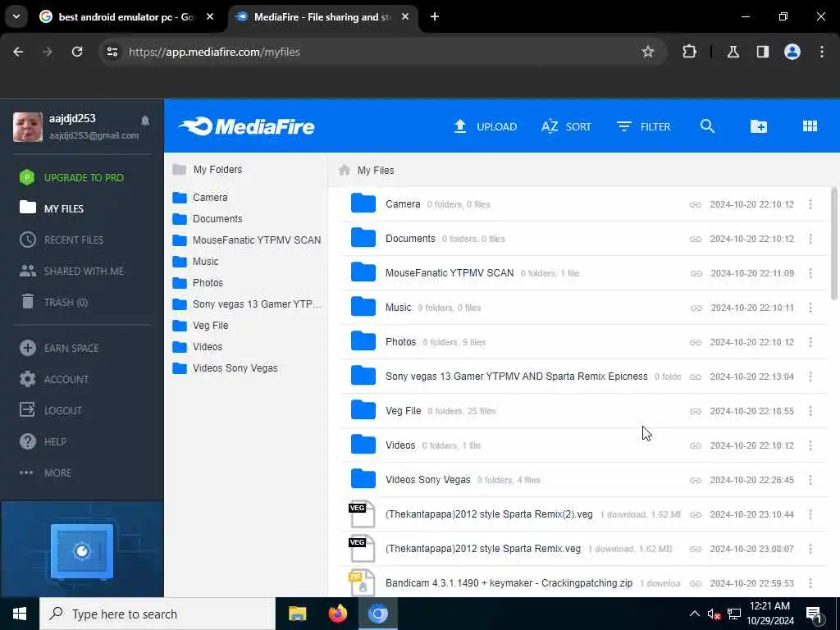
Task: Click the user avatar picture
Action: click(27, 127)
